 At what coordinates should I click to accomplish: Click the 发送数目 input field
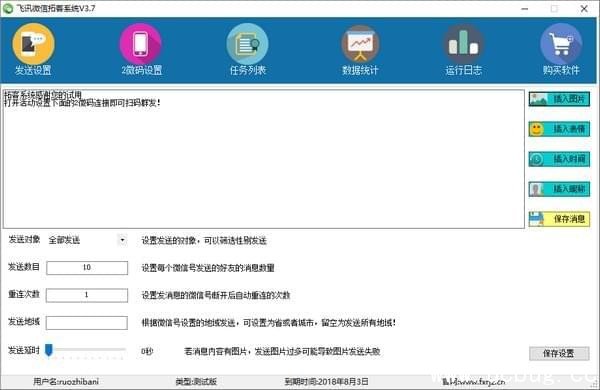click(87, 268)
